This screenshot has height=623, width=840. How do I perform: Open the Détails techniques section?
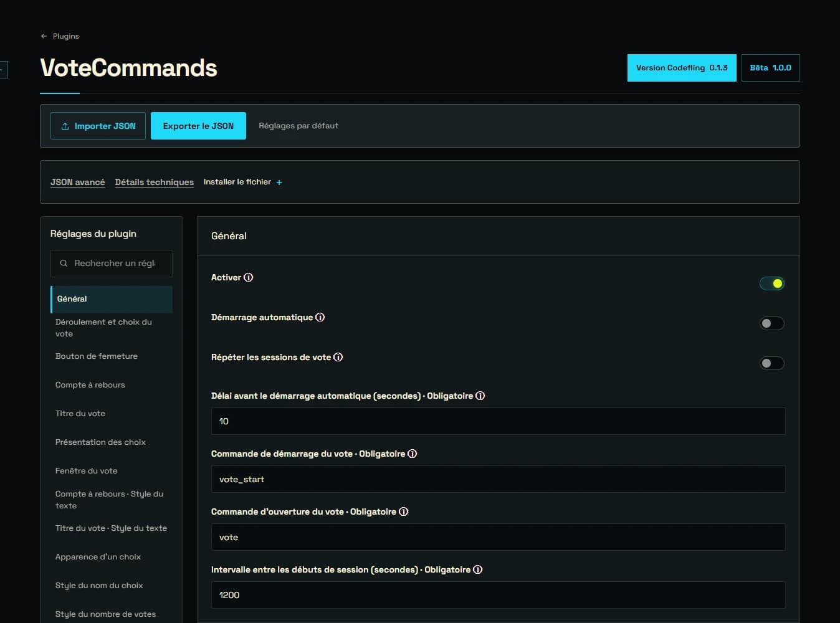pos(155,182)
